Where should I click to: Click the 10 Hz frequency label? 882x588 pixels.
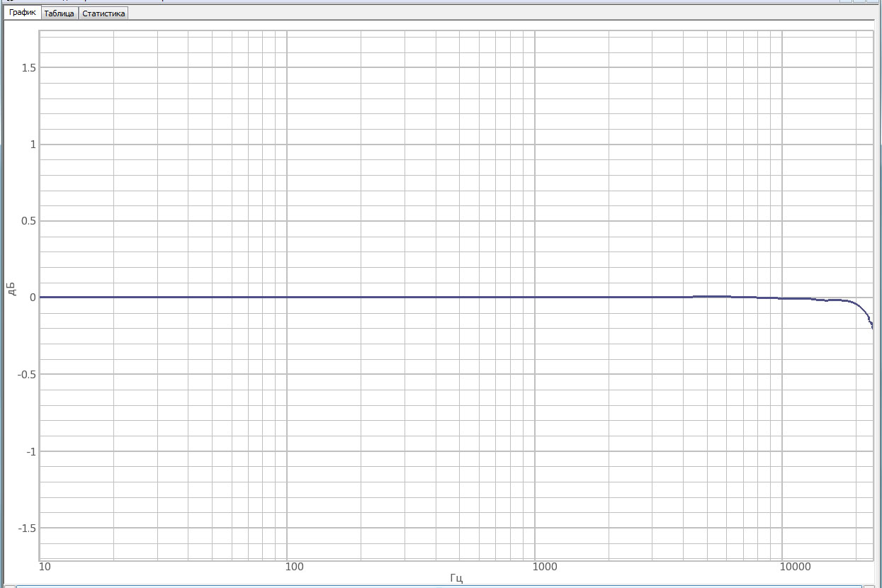pyautogui.click(x=45, y=567)
